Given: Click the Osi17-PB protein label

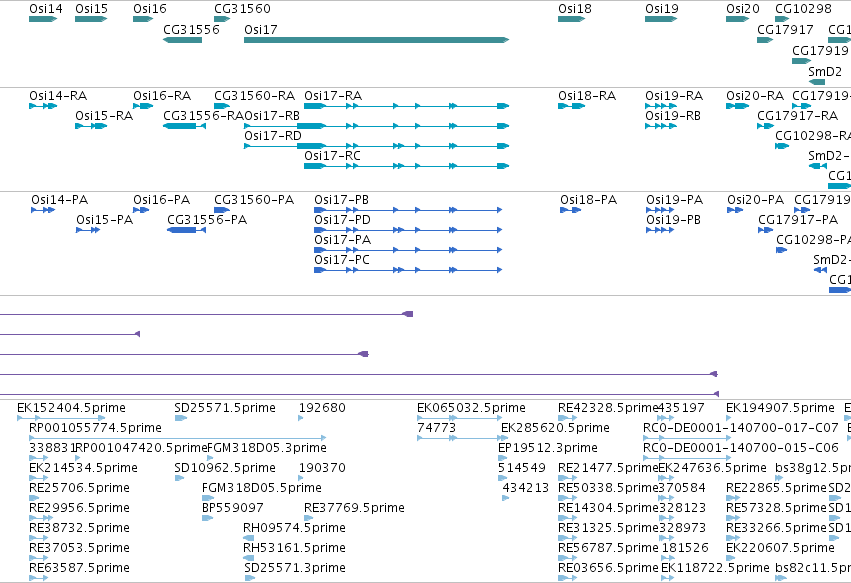Looking at the screenshot, I should 341,200.
